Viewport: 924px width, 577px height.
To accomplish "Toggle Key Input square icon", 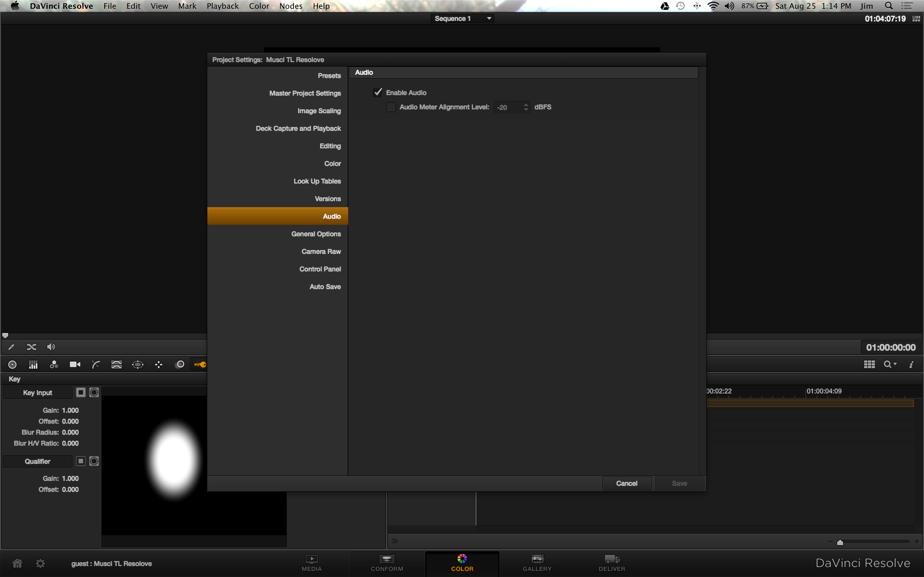I will 80,392.
